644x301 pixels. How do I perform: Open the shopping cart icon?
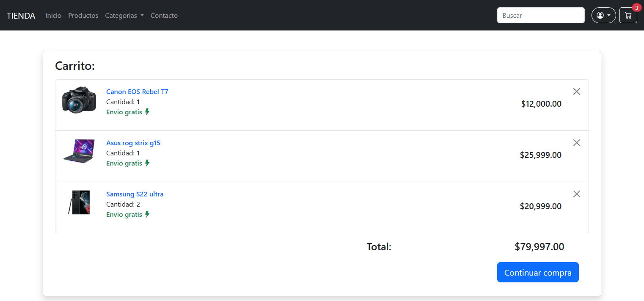[628, 16]
